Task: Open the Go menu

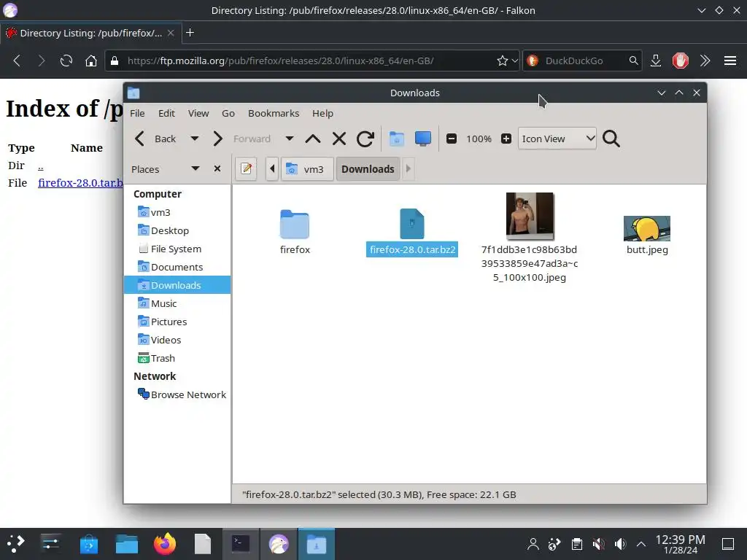Action: click(x=228, y=113)
